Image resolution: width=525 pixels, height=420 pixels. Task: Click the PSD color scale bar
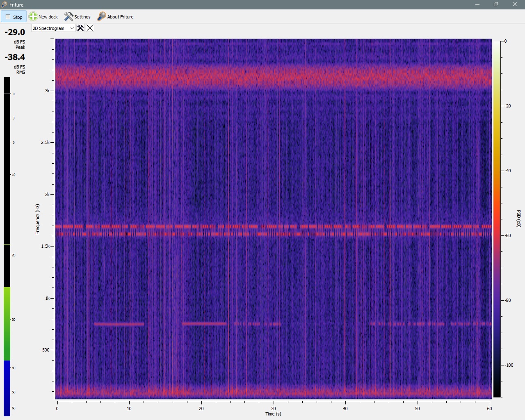point(496,218)
